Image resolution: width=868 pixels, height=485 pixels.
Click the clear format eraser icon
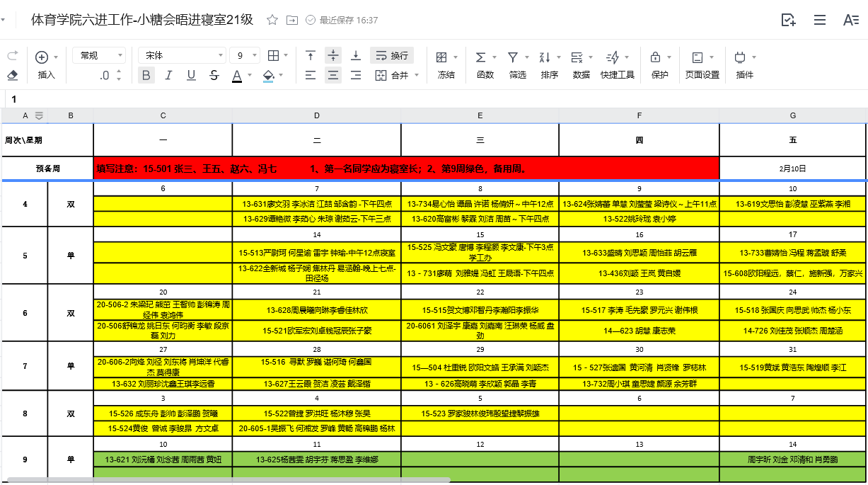tap(12, 75)
